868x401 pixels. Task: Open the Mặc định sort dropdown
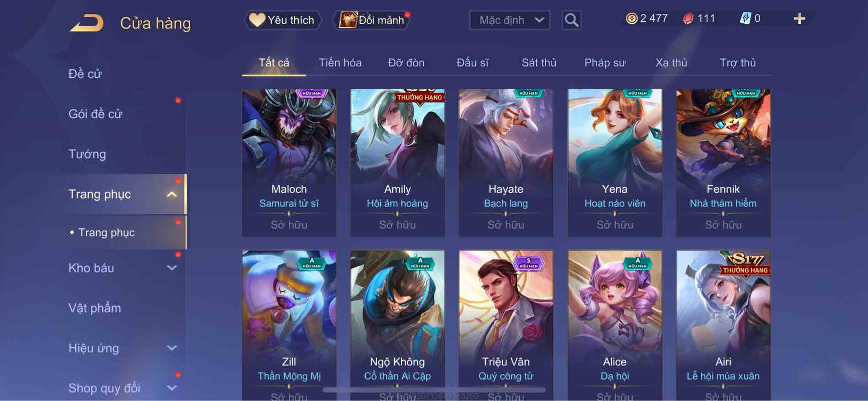click(510, 20)
